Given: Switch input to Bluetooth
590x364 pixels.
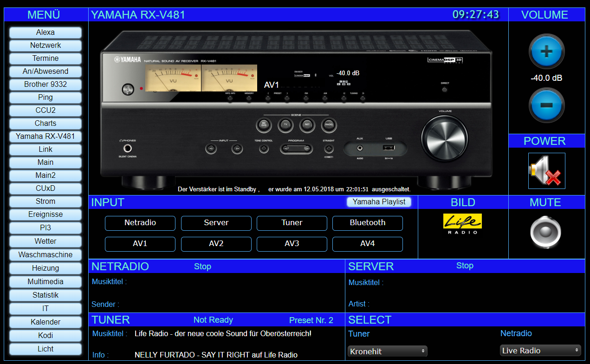Looking at the screenshot, I should (x=368, y=223).
